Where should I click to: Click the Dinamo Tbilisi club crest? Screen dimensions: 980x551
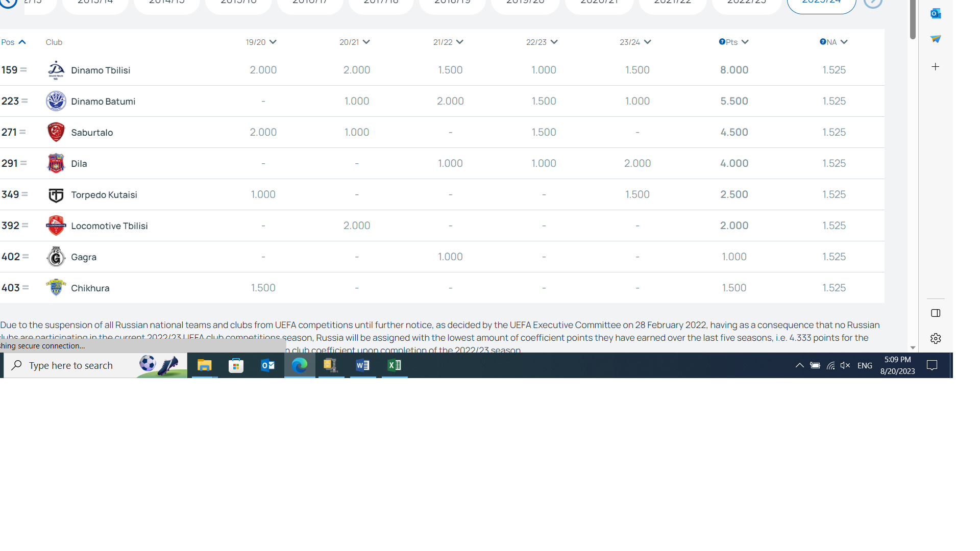coord(56,70)
